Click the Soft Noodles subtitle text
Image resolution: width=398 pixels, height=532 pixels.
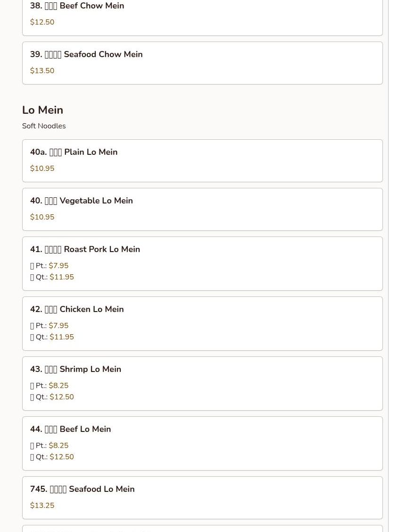44,126
